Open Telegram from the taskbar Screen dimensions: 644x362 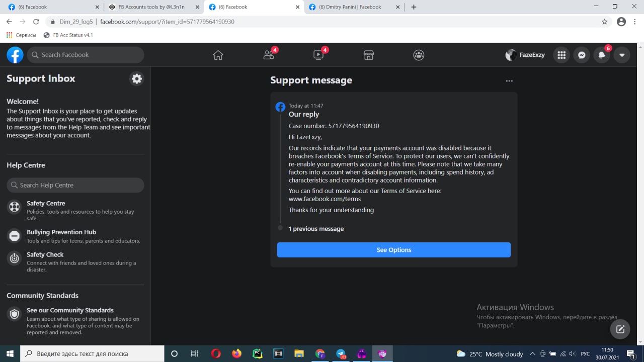point(341,353)
